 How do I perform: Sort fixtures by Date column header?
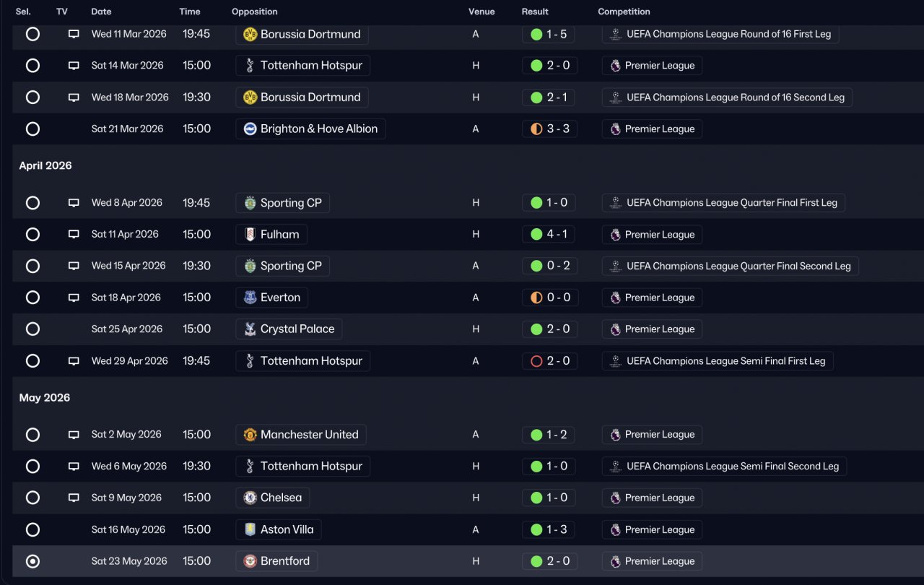point(101,12)
